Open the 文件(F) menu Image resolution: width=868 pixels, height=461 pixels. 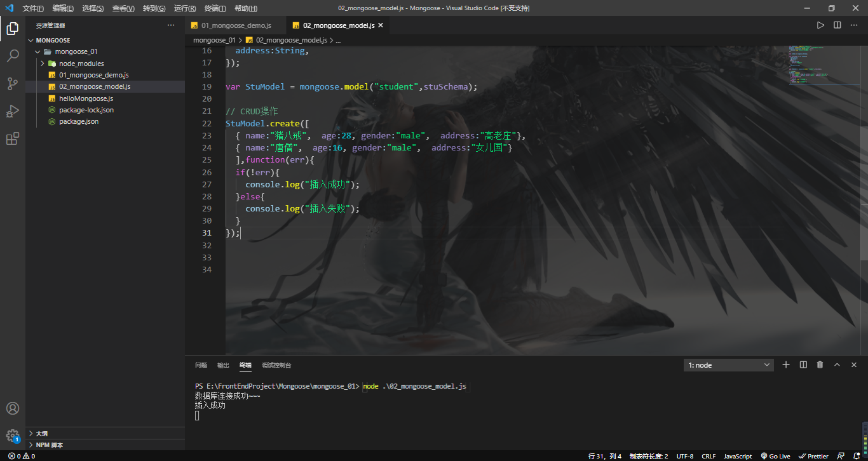pos(33,8)
